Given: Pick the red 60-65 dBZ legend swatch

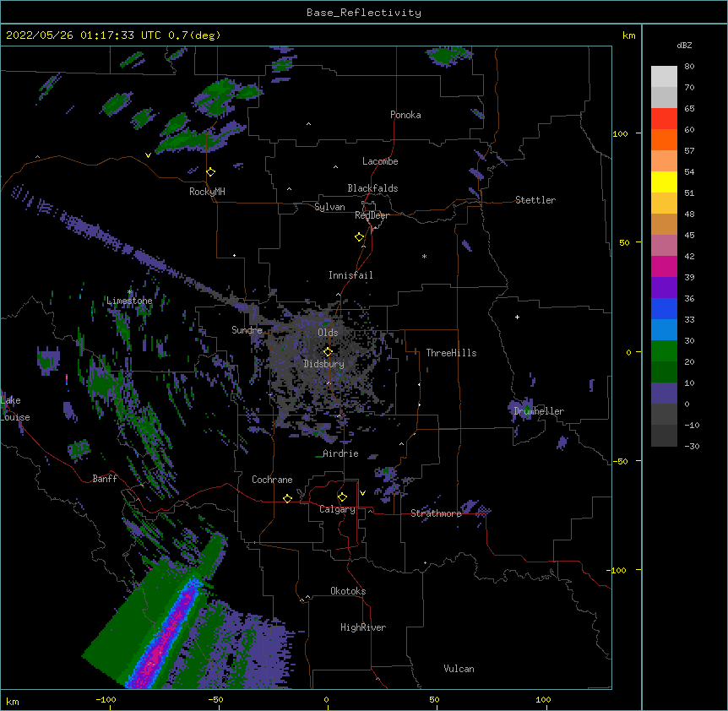Looking at the screenshot, I should pyautogui.click(x=664, y=119).
